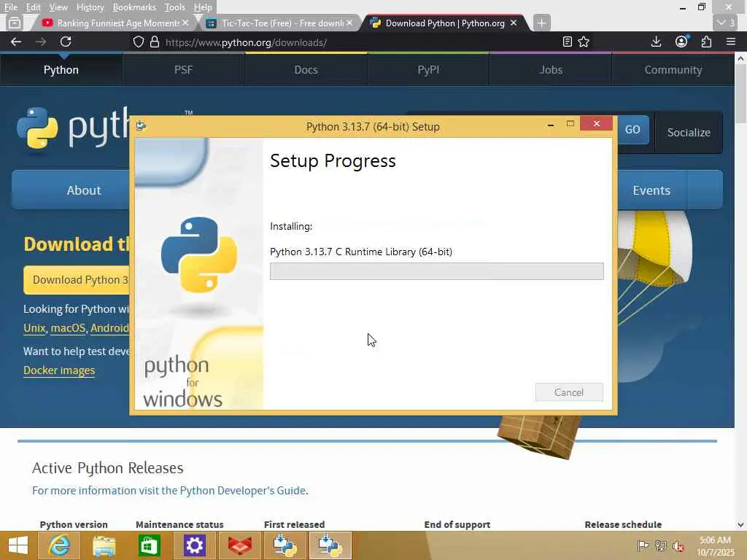Open the purple gear settings taskbar icon
The height and width of the screenshot is (560, 747).
pyautogui.click(x=194, y=545)
